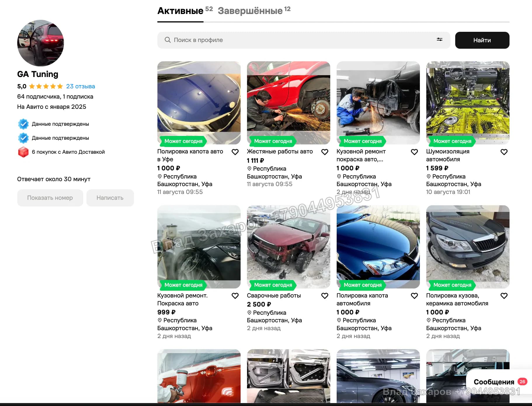Open the Полировка капота авто в Уфе title
The image size is (532, 406).
(x=190, y=155)
